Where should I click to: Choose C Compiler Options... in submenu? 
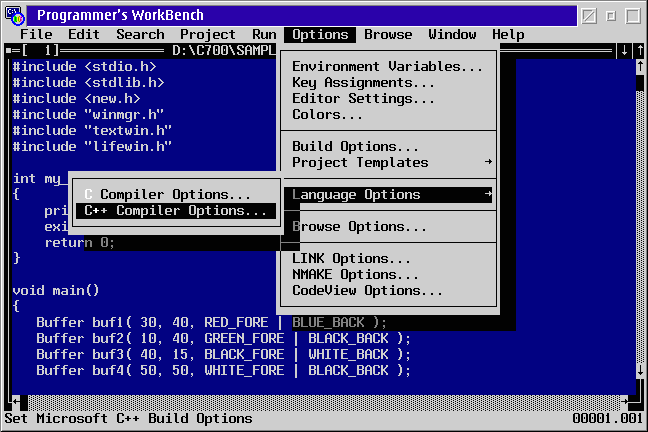(x=176, y=194)
